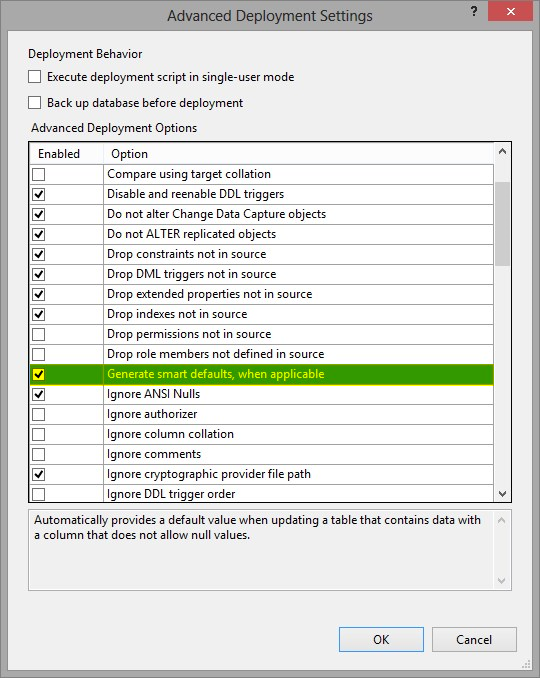Click the description box scroll up arrow
The height and width of the screenshot is (678, 540).
click(502, 520)
